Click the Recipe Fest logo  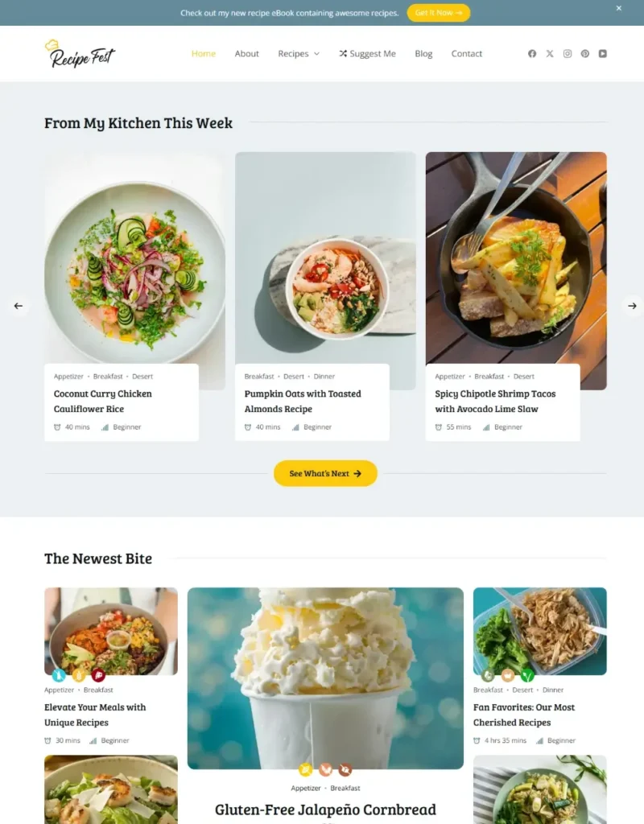80,54
